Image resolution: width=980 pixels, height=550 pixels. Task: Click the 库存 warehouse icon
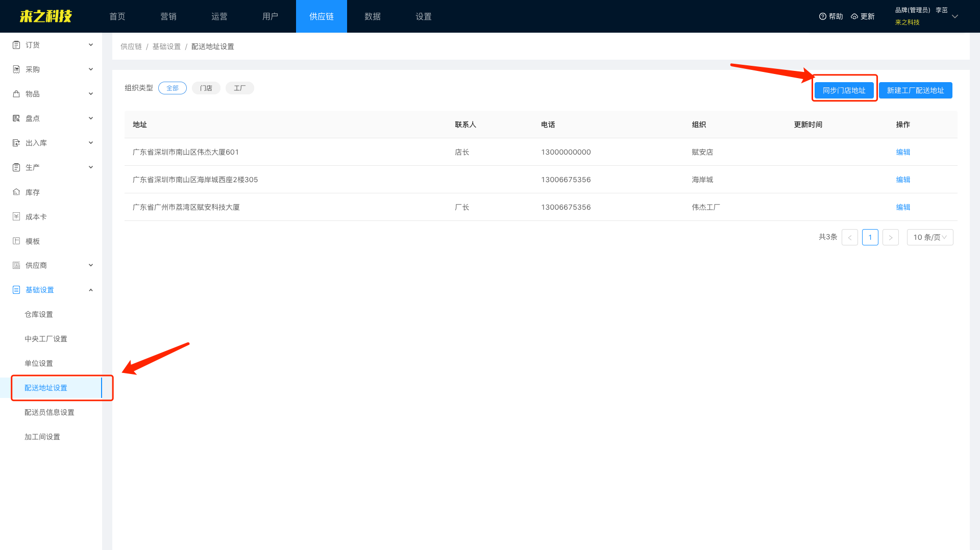click(x=16, y=192)
